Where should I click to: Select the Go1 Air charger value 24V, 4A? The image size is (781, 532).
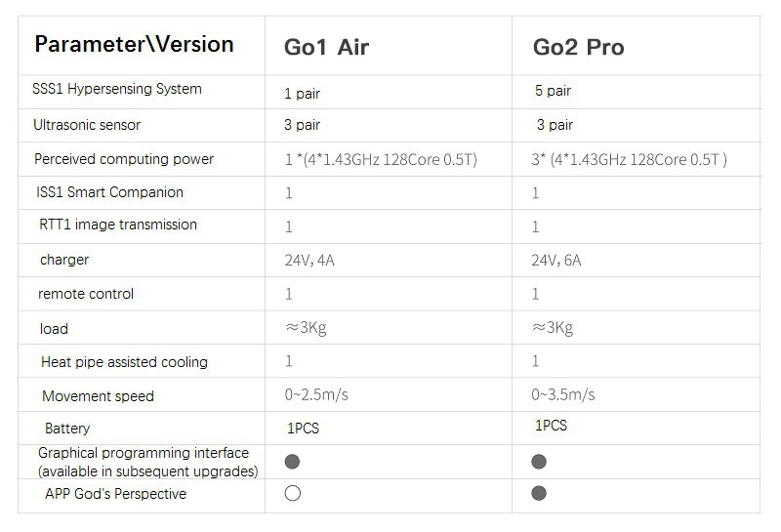click(314, 261)
